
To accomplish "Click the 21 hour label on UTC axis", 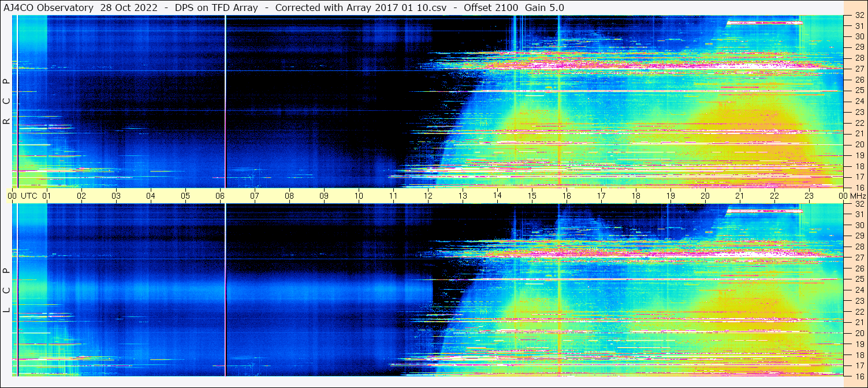I will (740, 196).
